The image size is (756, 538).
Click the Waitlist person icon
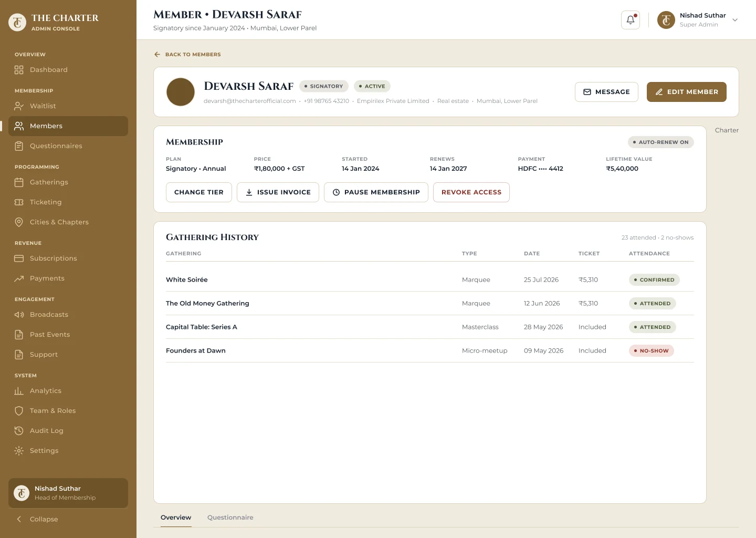pyautogui.click(x=19, y=106)
